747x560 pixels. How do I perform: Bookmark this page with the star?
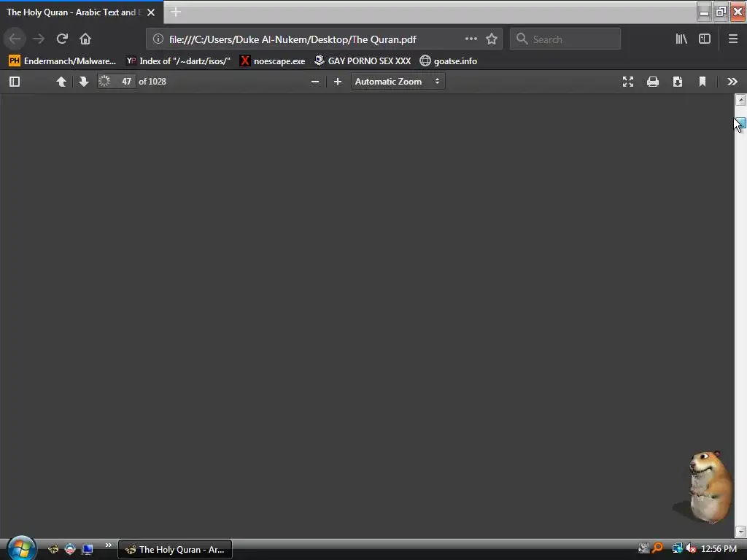tap(492, 39)
